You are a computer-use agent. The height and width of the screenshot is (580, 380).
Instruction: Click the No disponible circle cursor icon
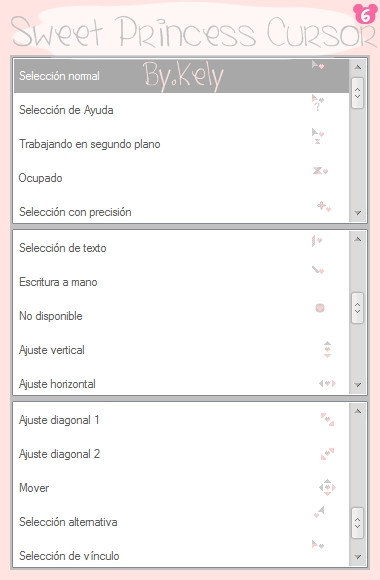coord(320,308)
